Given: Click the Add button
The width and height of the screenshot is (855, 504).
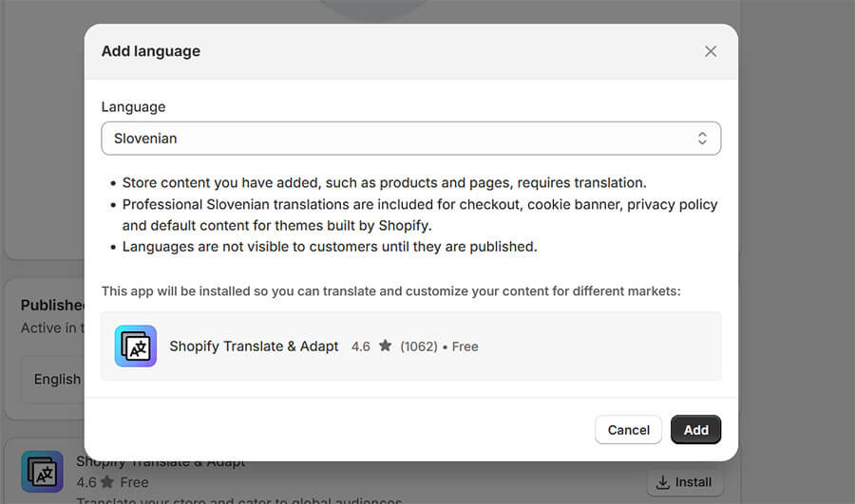Looking at the screenshot, I should pos(695,430).
